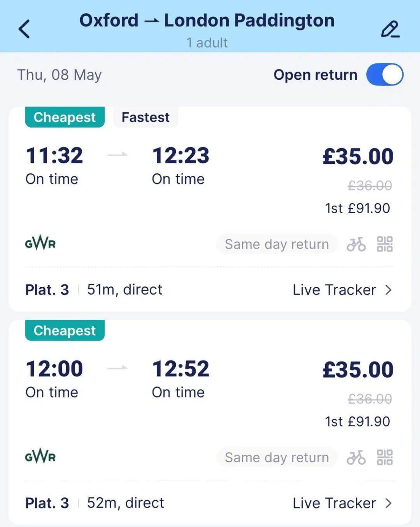Tap the bicycle icon on 11:32 train
Screen dimensions: 420x527
coord(356,244)
